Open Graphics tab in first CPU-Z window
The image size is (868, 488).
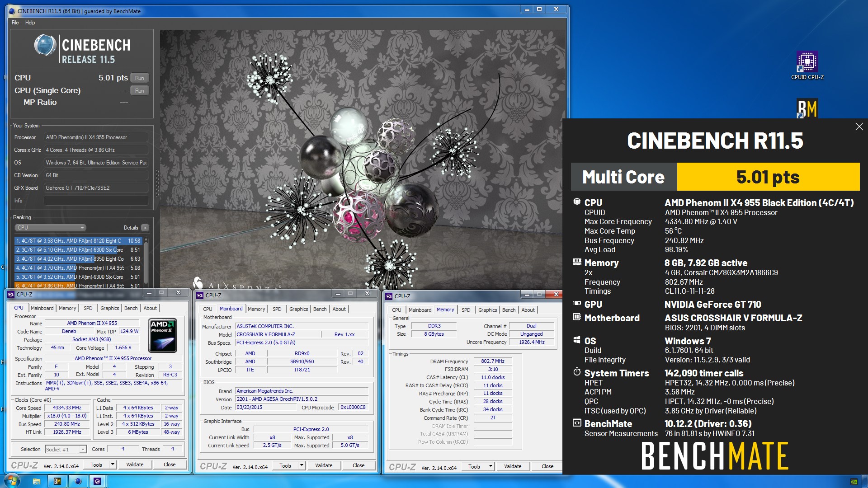coord(110,308)
